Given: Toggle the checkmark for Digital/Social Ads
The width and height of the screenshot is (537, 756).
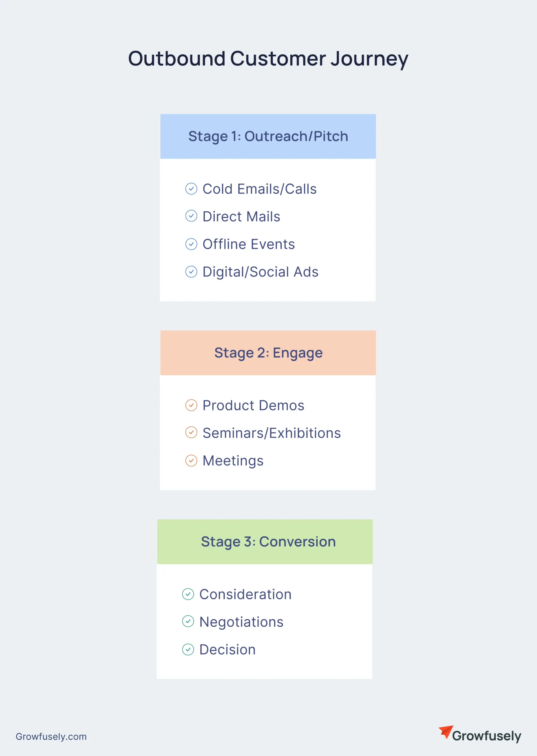Looking at the screenshot, I should [x=191, y=272].
